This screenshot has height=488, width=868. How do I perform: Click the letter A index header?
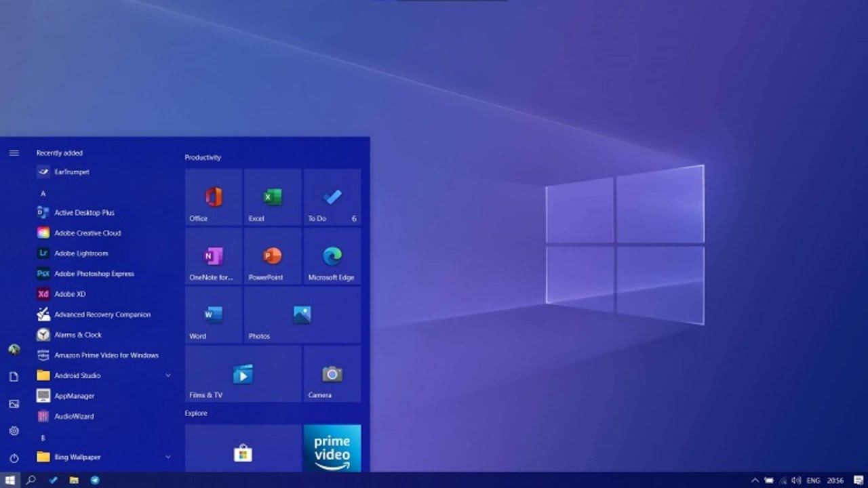tap(43, 194)
